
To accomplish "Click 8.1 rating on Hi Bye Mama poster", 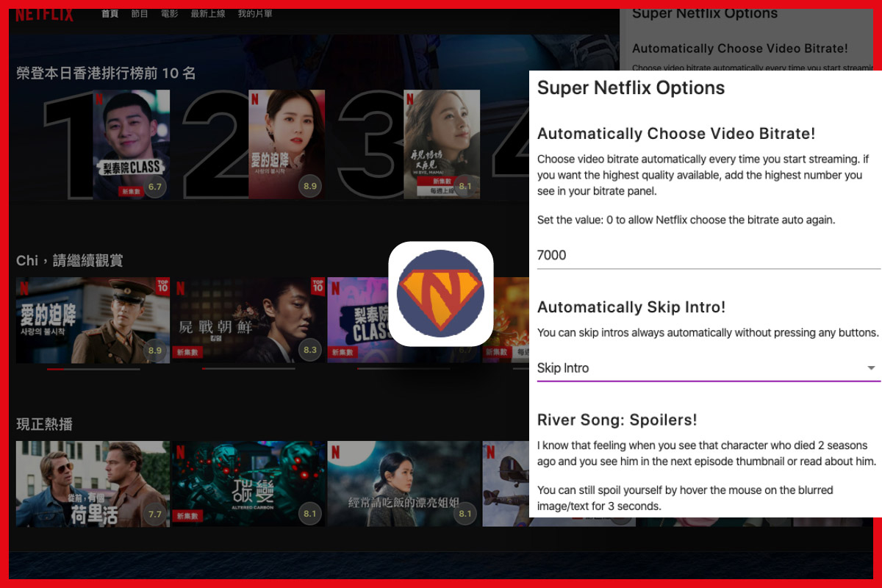I will (465, 187).
